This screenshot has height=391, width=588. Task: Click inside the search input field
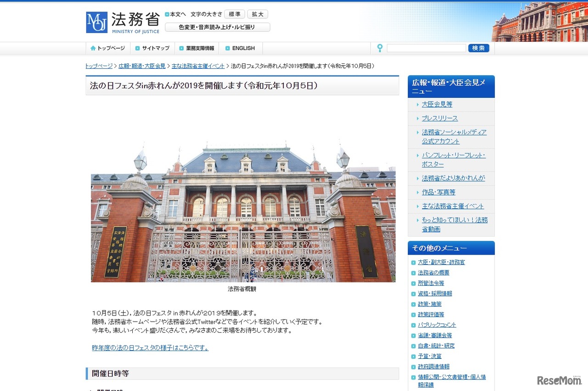coord(426,47)
